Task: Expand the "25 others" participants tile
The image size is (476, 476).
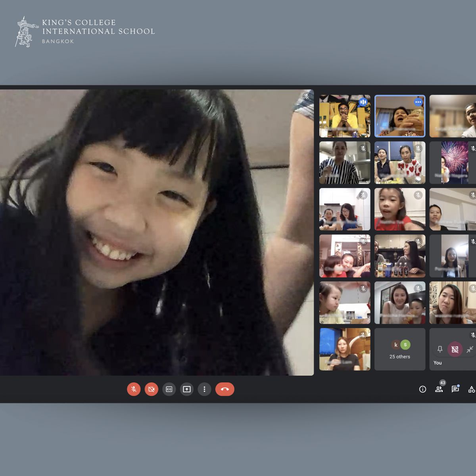Action: pos(399,349)
